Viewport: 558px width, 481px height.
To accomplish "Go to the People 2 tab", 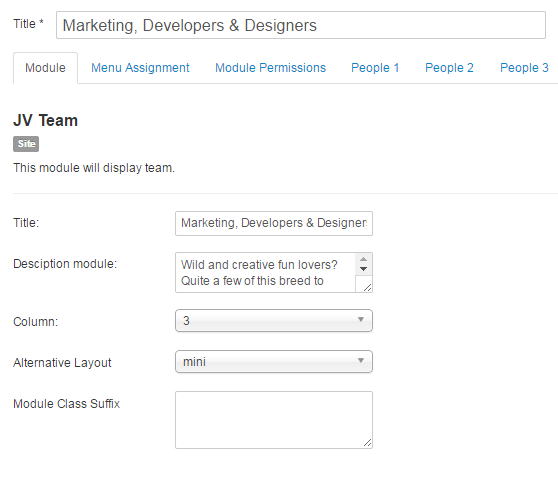I will coord(449,68).
